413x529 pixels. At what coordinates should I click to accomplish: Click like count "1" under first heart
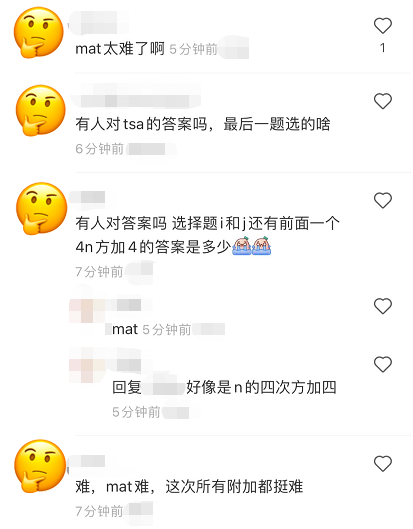[x=383, y=48]
